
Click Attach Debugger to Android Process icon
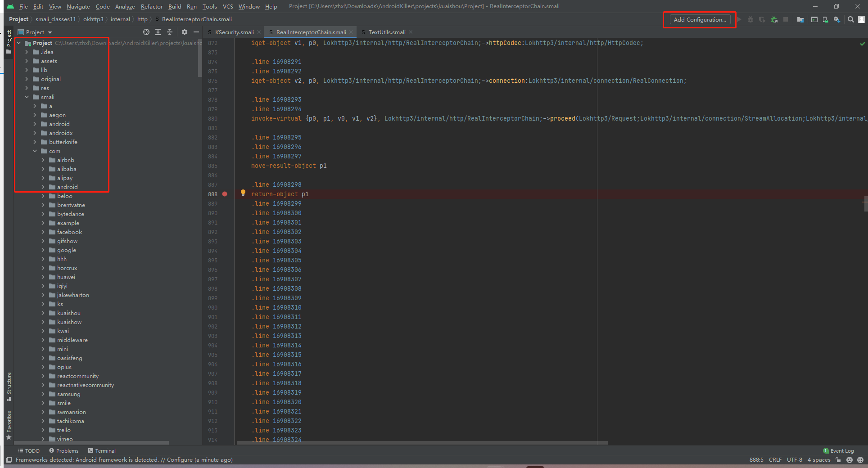pos(774,19)
